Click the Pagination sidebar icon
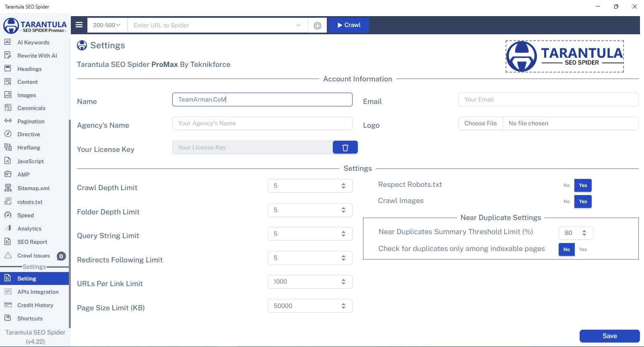644x347 pixels. (x=8, y=121)
